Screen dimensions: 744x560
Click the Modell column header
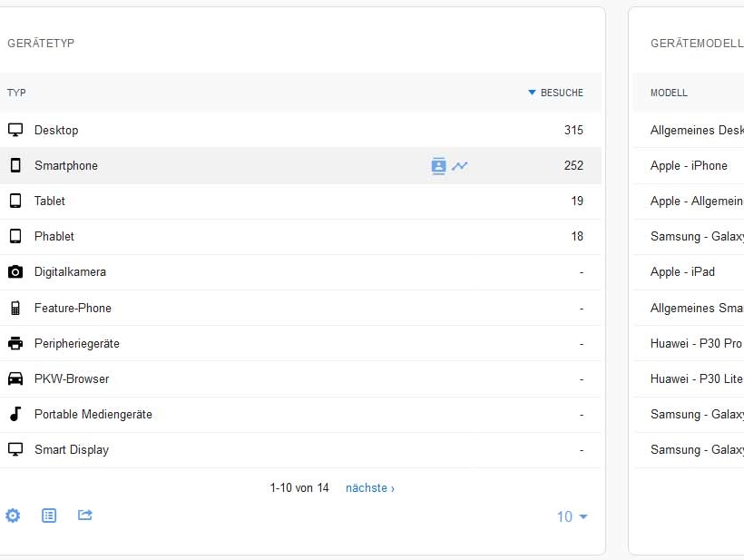(x=669, y=93)
